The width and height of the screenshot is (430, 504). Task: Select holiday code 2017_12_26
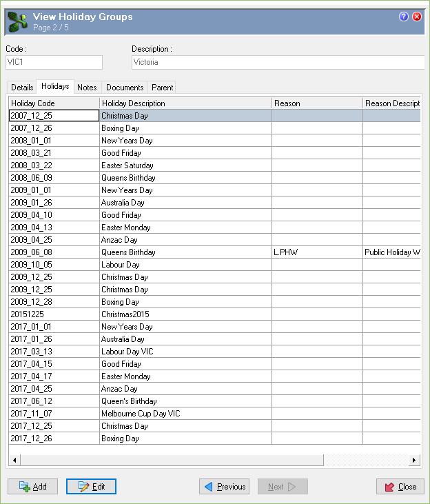[x=54, y=439]
